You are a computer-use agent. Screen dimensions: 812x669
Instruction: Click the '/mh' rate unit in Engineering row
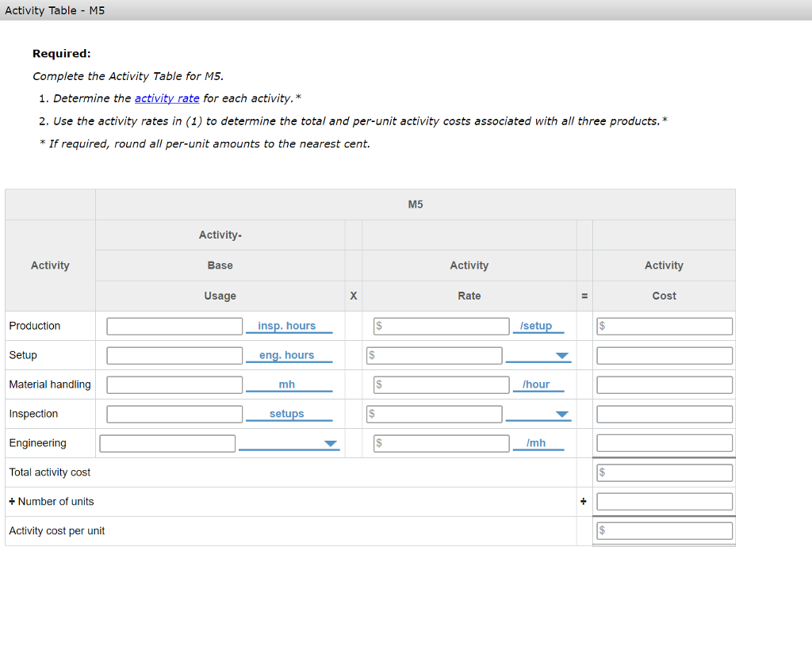(536, 443)
